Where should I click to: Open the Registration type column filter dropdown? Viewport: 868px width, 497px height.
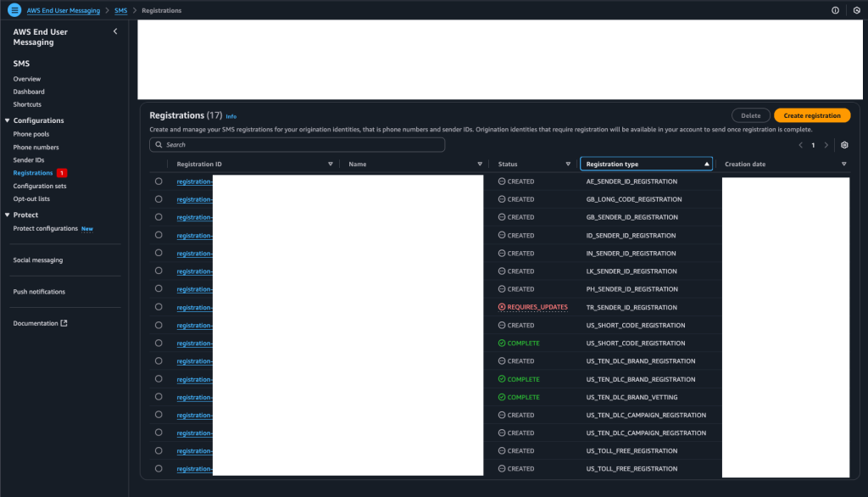pos(709,163)
